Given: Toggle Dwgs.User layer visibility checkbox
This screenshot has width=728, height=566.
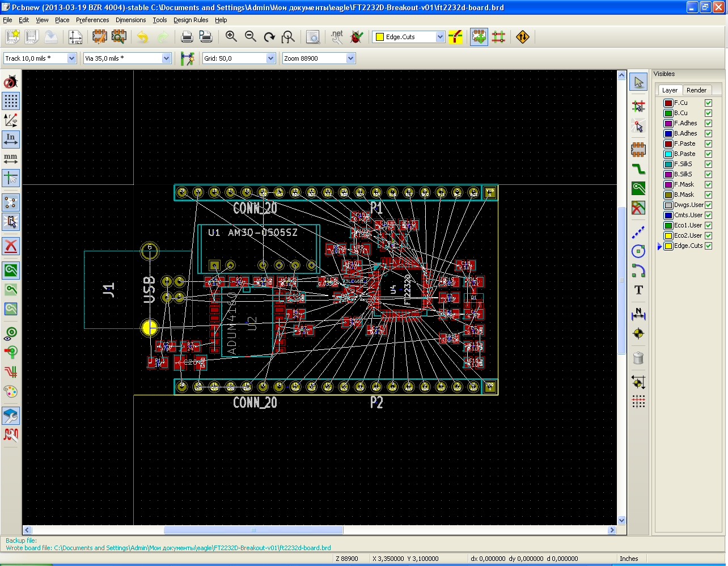Looking at the screenshot, I should pyautogui.click(x=708, y=205).
